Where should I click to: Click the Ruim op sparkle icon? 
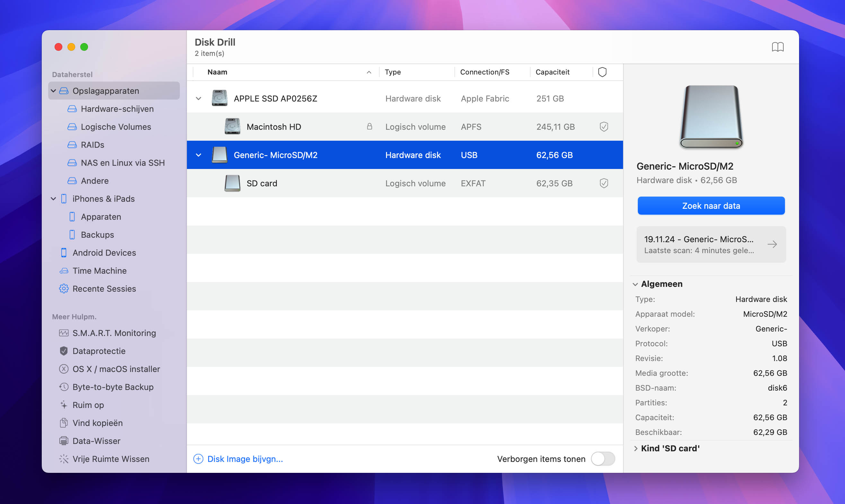tap(64, 405)
